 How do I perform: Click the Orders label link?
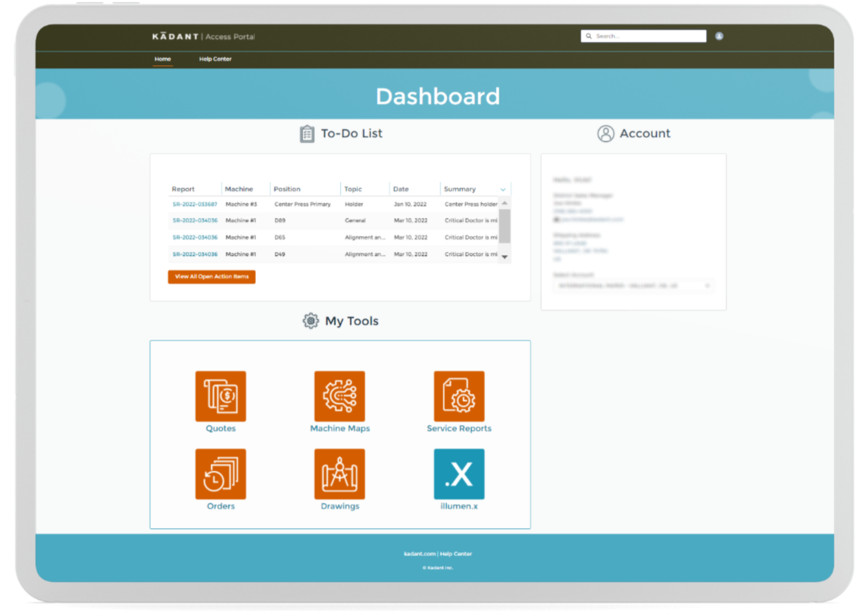221,506
